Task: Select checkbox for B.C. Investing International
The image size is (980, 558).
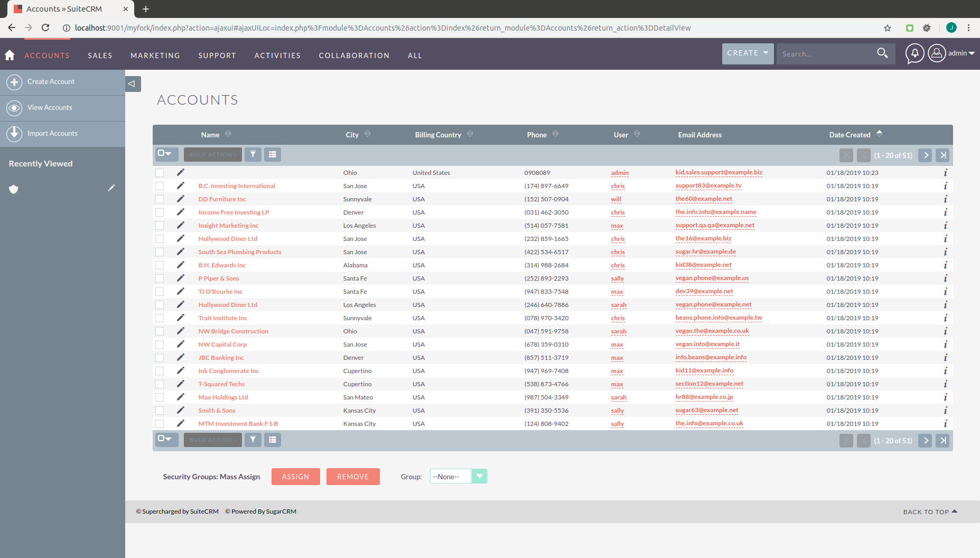Action: click(160, 186)
